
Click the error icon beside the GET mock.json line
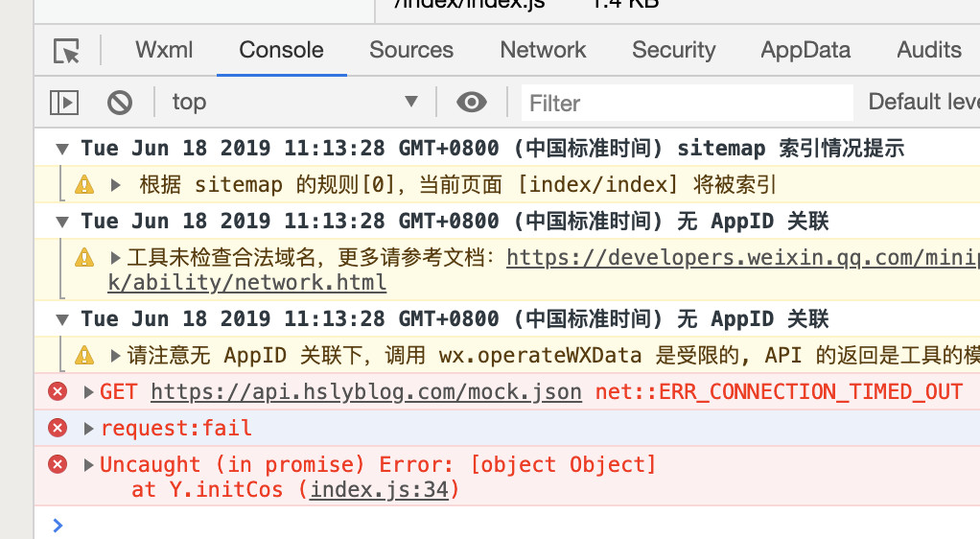pyautogui.click(x=58, y=391)
